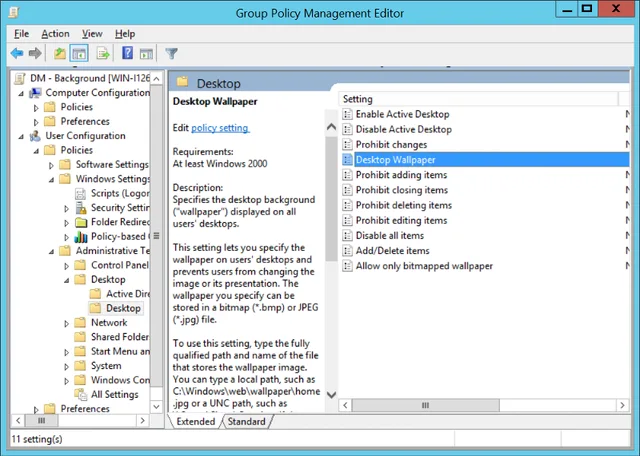Click the Security Settings lock icon
Screen dimensions: 640x456
(x=81, y=208)
